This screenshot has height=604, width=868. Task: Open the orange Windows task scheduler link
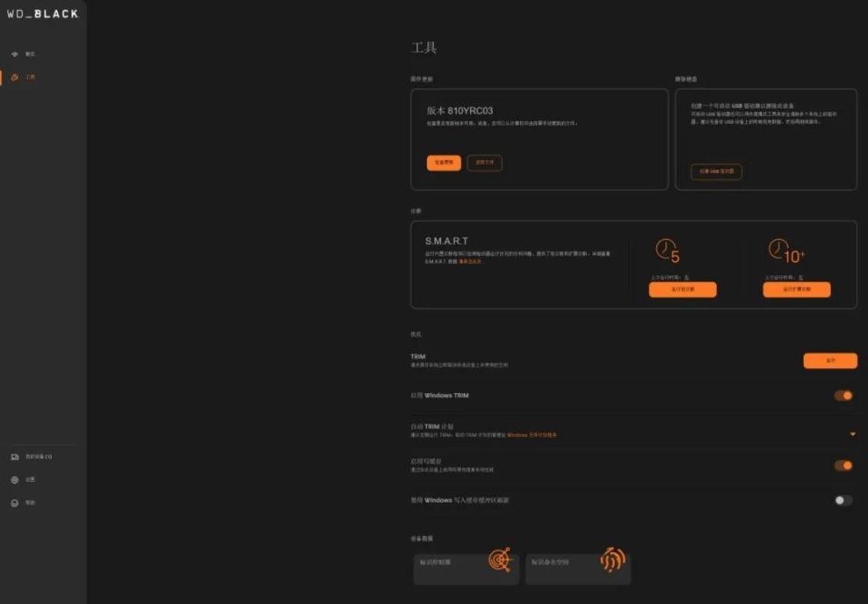[532, 435]
